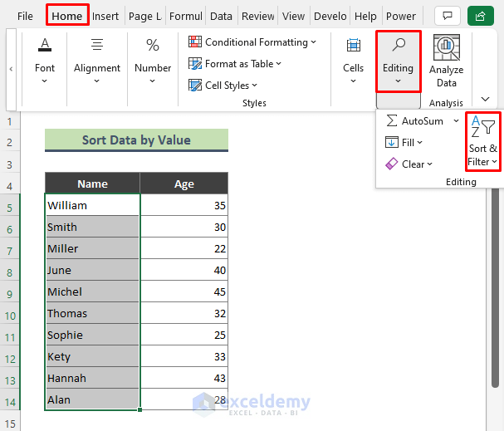
Task: Open the Review ribbon tab
Action: click(x=257, y=16)
